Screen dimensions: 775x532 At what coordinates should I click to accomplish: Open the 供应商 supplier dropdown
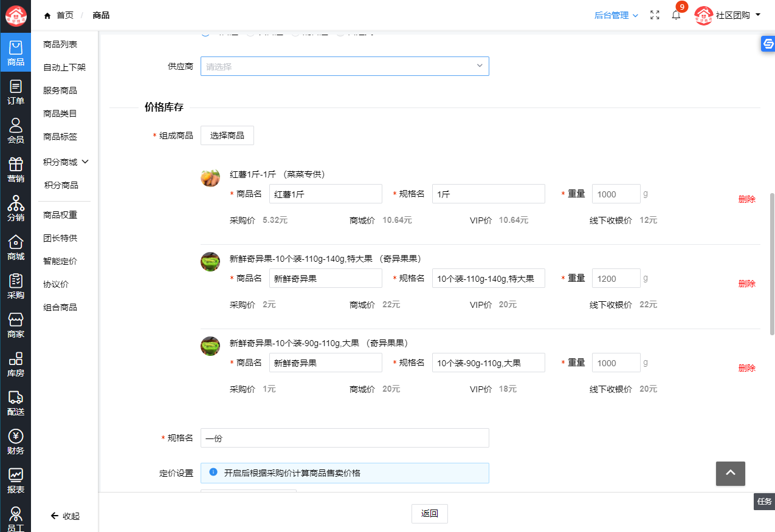pyautogui.click(x=344, y=66)
